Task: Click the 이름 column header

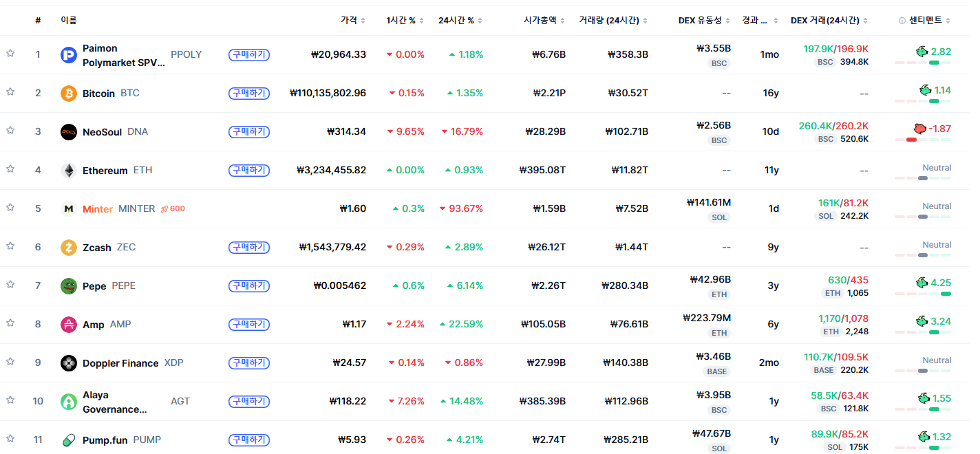Action: coord(69,21)
